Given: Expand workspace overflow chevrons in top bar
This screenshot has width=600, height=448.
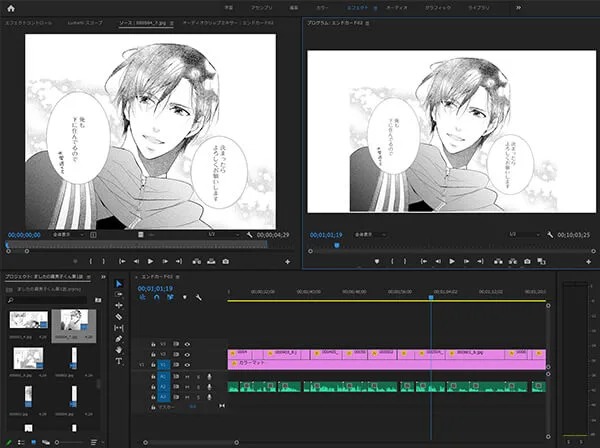Looking at the screenshot, I should (x=518, y=8).
